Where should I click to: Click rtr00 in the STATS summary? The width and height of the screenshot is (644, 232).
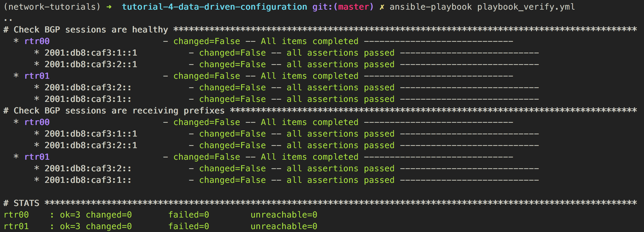pyautogui.click(x=16, y=215)
